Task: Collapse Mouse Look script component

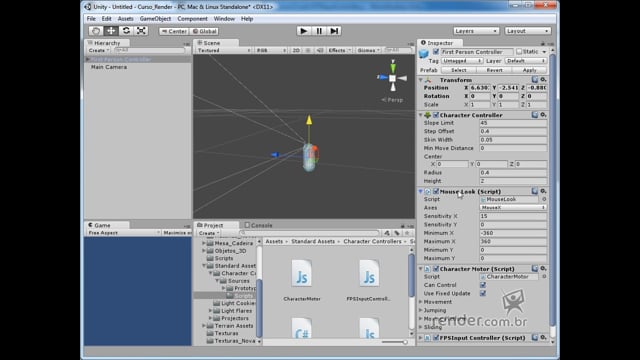Action: click(x=421, y=191)
